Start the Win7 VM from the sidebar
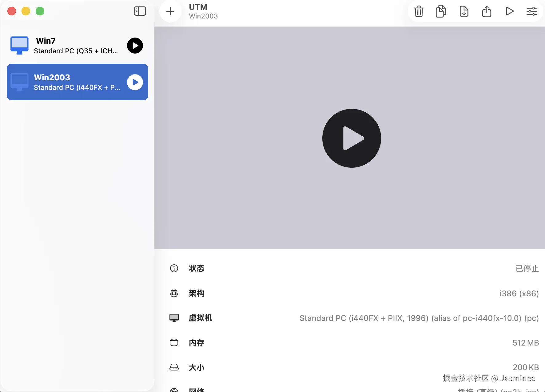Image resolution: width=545 pixels, height=392 pixels. click(x=135, y=46)
